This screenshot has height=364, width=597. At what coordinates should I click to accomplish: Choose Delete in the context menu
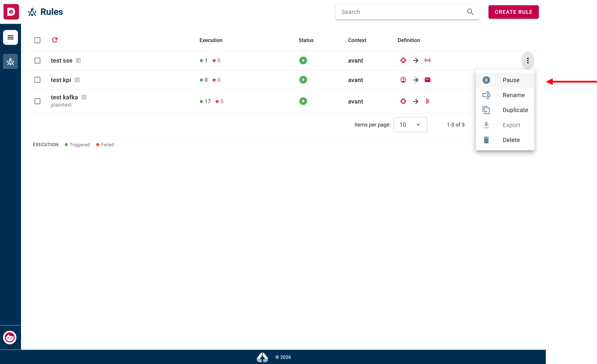click(505, 140)
